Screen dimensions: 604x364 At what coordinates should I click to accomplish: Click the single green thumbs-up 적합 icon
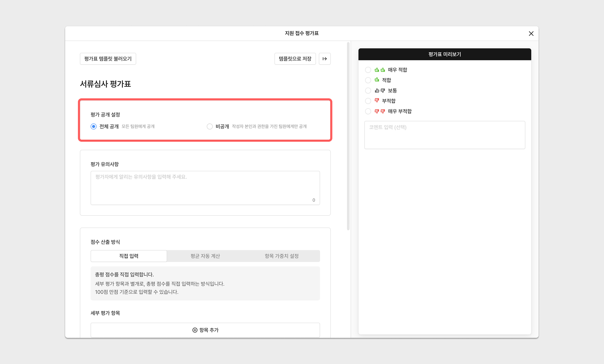click(377, 80)
